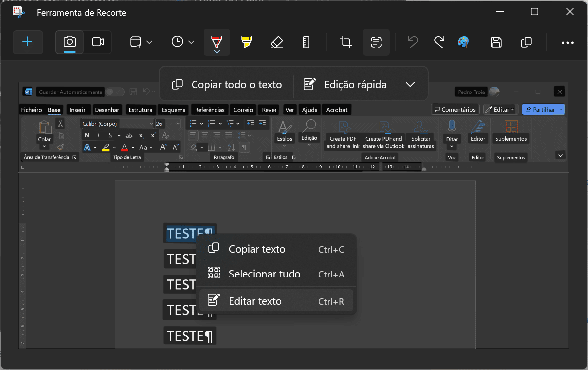Switch to video recording mode
This screenshot has height=370, width=588.
tap(98, 42)
